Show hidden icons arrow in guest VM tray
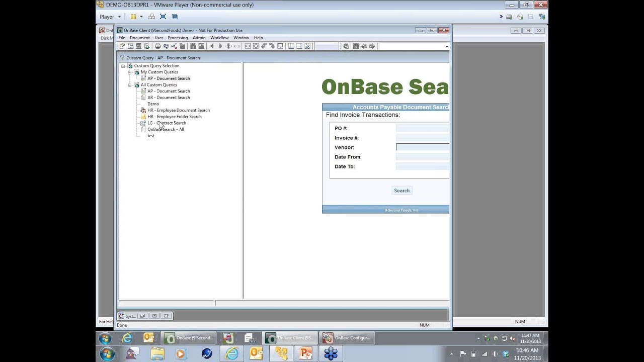 [x=478, y=338]
